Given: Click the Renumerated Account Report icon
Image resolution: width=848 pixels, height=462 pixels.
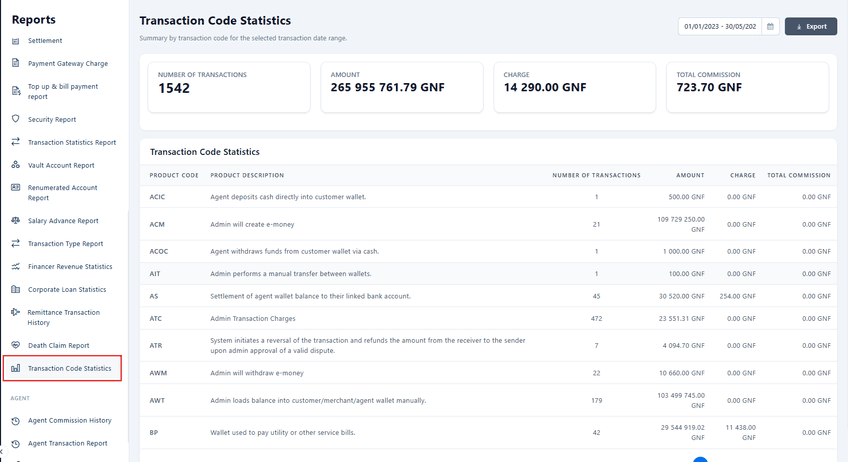Looking at the screenshot, I should (x=16, y=188).
